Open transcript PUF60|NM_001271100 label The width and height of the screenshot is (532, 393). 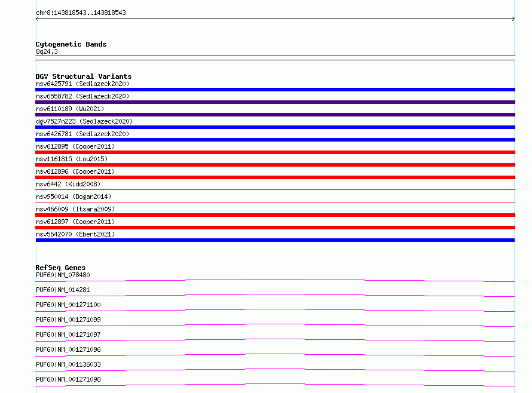point(68,305)
